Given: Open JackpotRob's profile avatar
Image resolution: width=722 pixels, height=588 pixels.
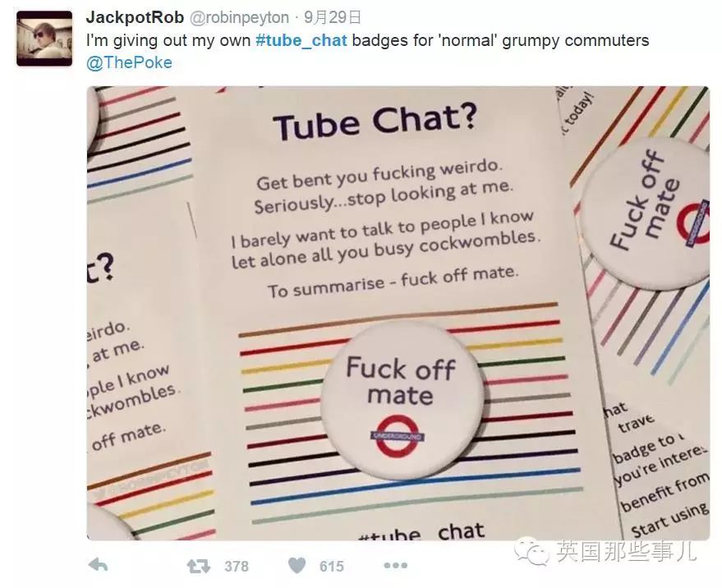Looking at the screenshot, I should 44,39.
